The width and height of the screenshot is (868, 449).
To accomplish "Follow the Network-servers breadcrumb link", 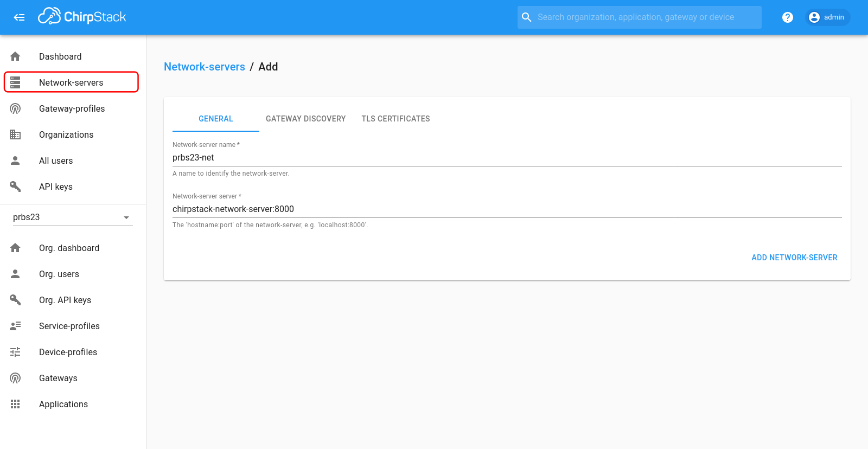I will [x=205, y=67].
